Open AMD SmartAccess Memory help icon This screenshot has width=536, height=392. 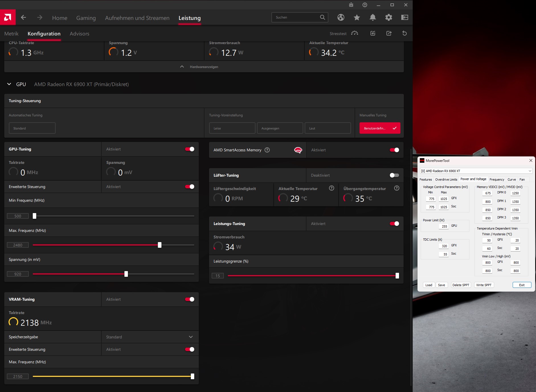click(267, 150)
